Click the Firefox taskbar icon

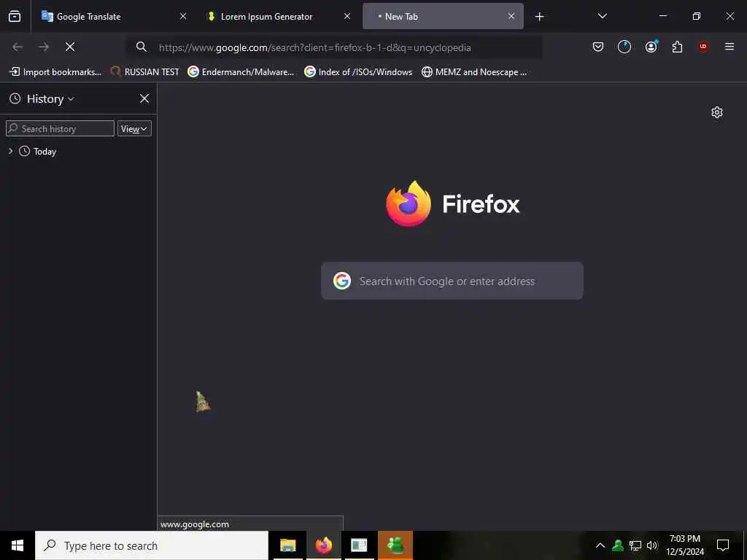point(323,545)
